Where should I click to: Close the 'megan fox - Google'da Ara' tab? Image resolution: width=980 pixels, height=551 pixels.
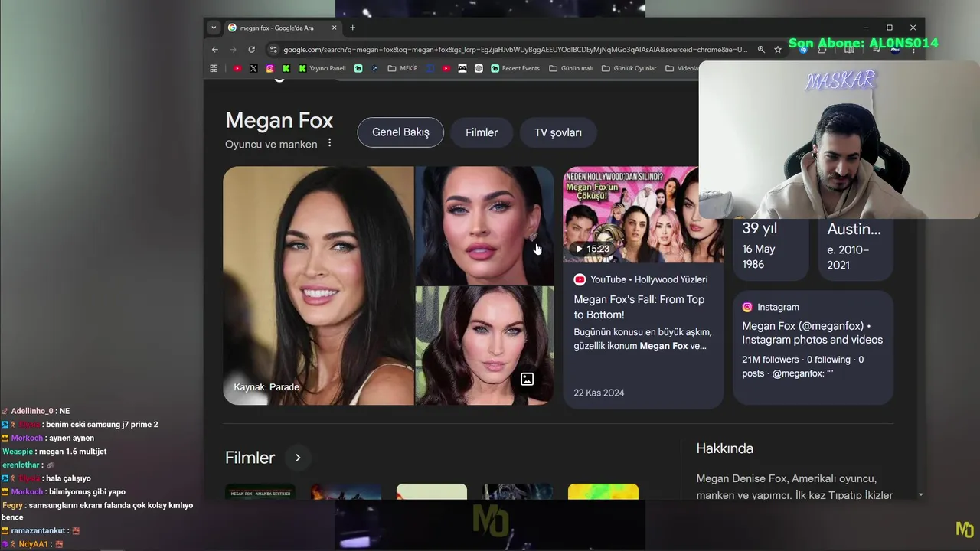coord(334,28)
